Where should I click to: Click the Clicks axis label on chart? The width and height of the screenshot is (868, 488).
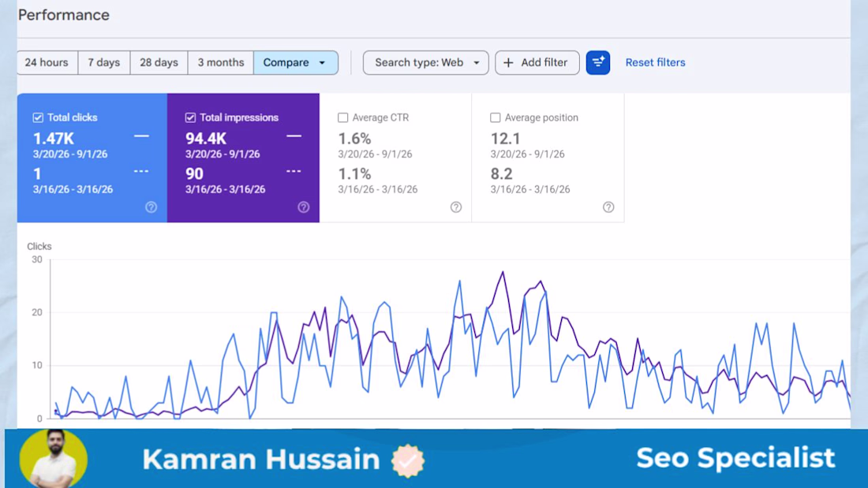39,246
